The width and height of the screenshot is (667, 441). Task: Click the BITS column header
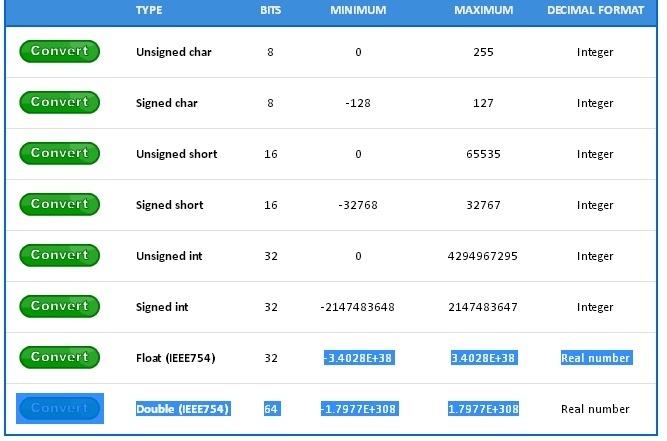coord(270,10)
